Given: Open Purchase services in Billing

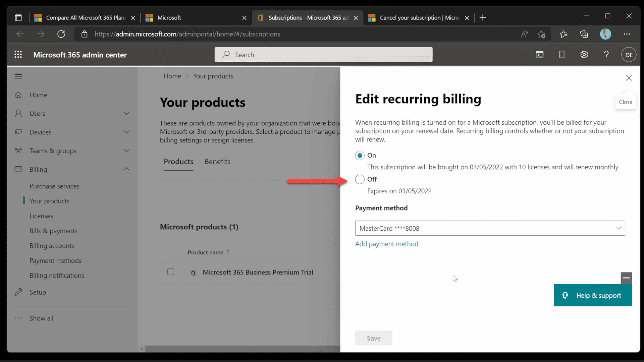Looking at the screenshot, I should [x=54, y=186].
